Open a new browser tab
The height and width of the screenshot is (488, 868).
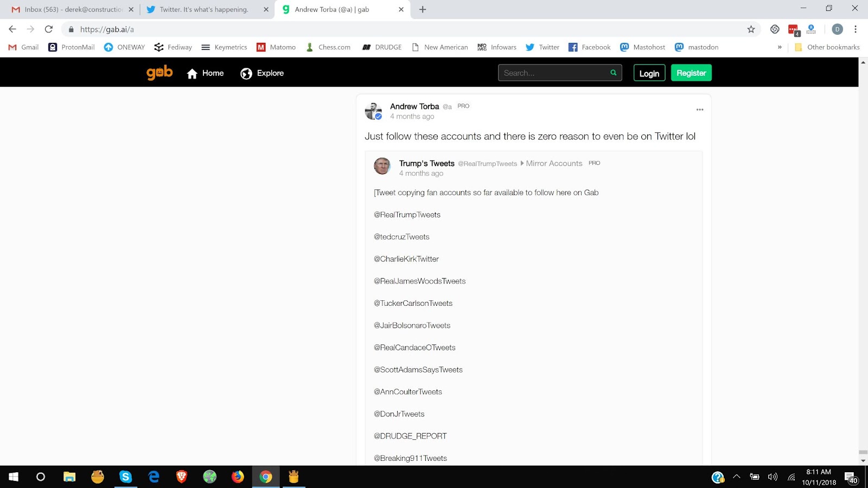[423, 9]
